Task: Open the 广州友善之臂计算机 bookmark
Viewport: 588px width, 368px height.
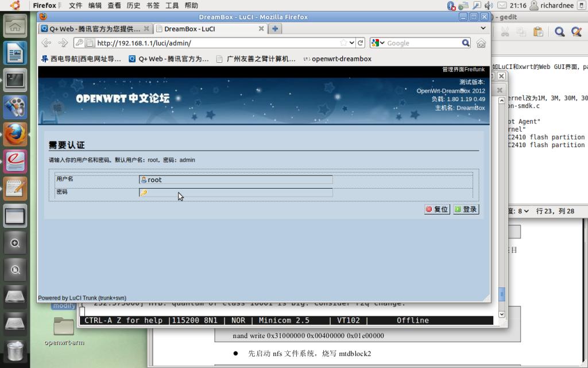Action: (256, 59)
